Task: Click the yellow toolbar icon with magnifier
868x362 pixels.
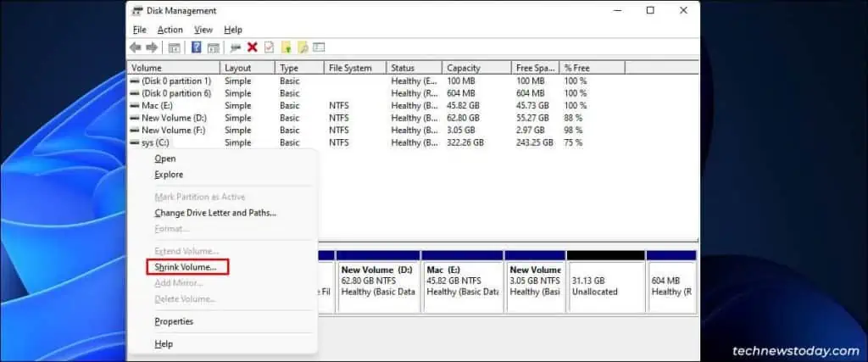Action: pyautogui.click(x=303, y=47)
